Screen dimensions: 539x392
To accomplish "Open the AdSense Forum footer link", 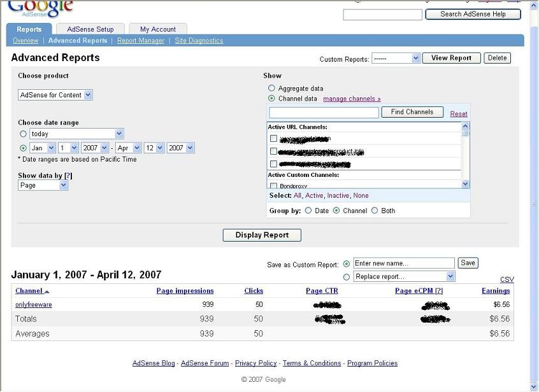I will [x=205, y=363].
